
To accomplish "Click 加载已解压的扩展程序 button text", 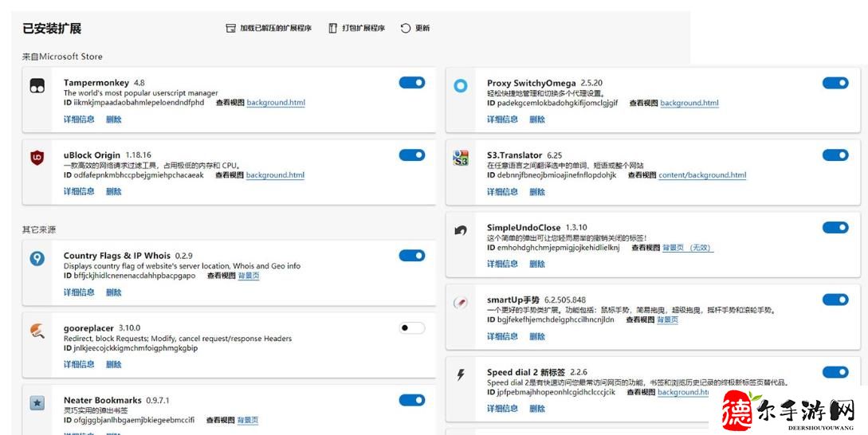I will pos(276,28).
